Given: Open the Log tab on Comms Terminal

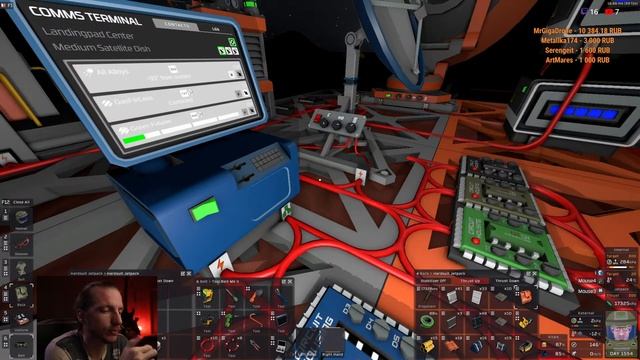Looking at the screenshot, I should 216,29.
